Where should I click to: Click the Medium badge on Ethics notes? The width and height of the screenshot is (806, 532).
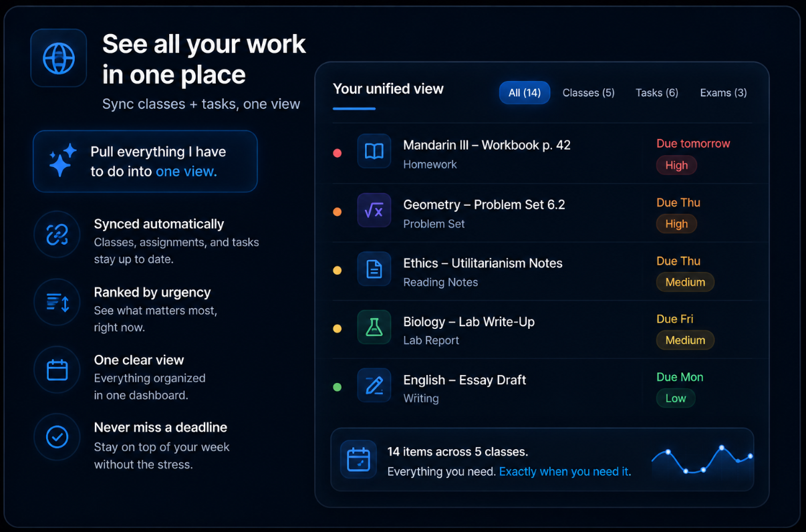pyautogui.click(x=685, y=282)
